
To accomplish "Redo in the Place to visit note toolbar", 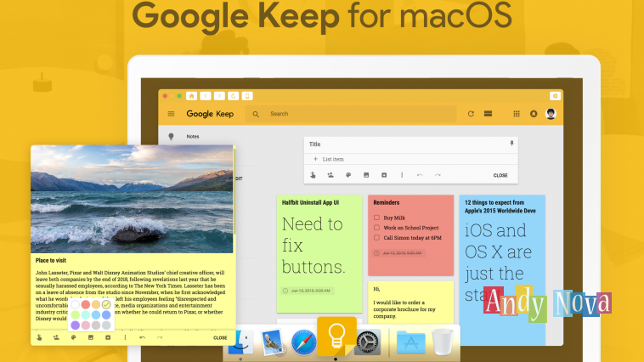I will [x=160, y=337].
